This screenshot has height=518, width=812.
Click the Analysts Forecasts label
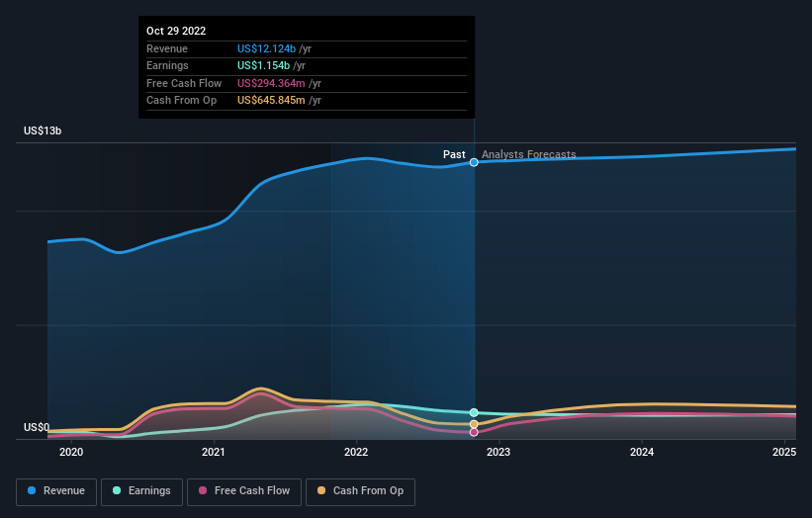click(x=528, y=154)
